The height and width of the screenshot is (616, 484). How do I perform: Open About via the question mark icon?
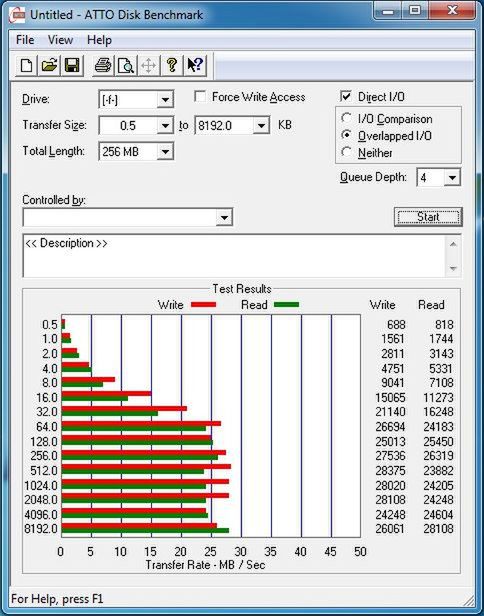click(x=172, y=65)
